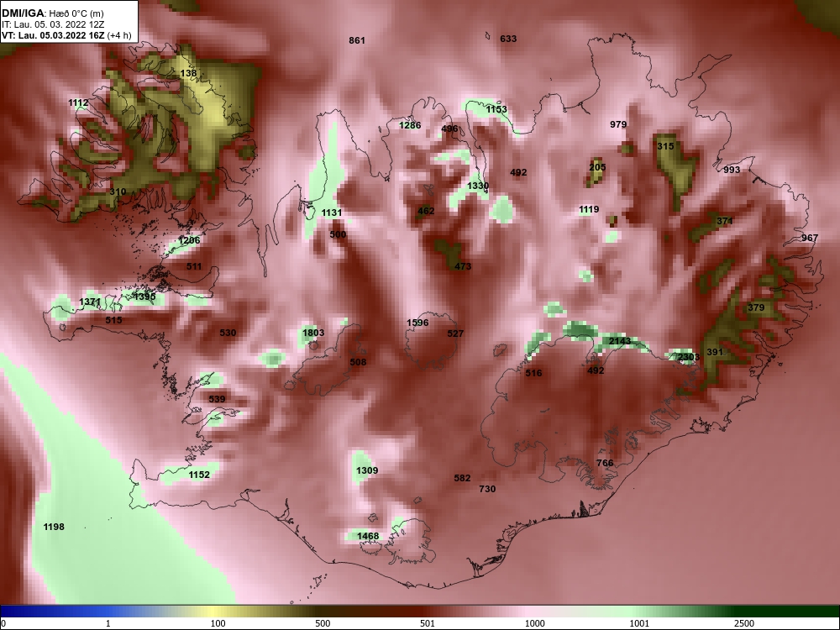Click the map value 633
The height and width of the screenshot is (630, 840).
click(508, 39)
